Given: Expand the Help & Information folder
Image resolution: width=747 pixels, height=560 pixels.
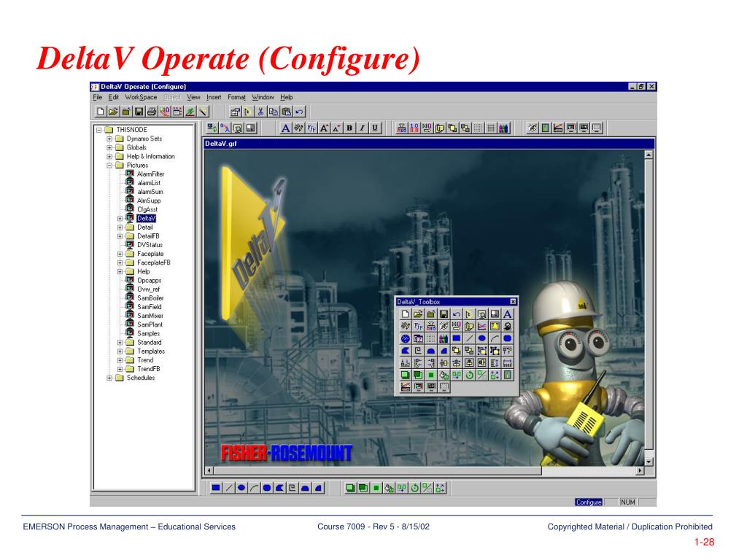Looking at the screenshot, I should (x=109, y=156).
